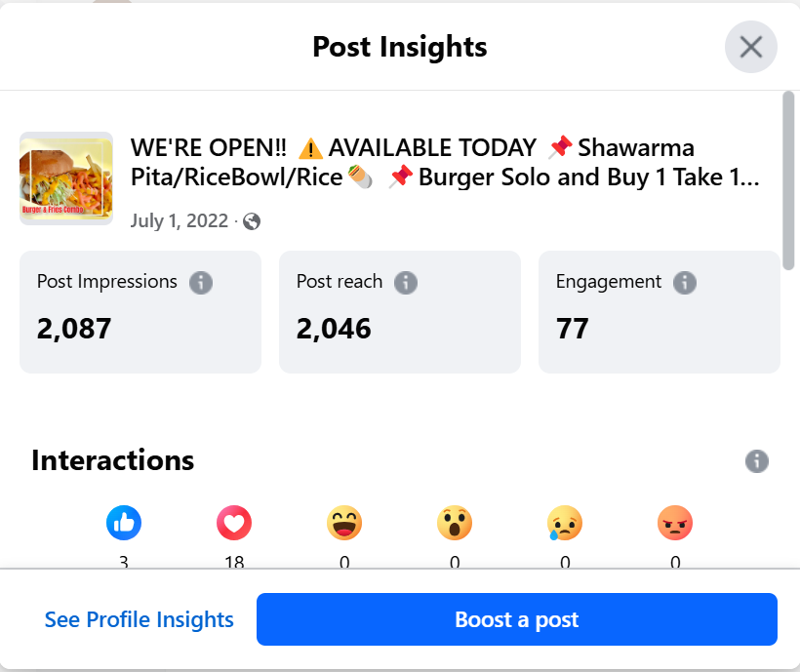The height and width of the screenshot is (672, 800).
Task: Click the Sad crying reaction icon
Action: [x=565, y=524]
